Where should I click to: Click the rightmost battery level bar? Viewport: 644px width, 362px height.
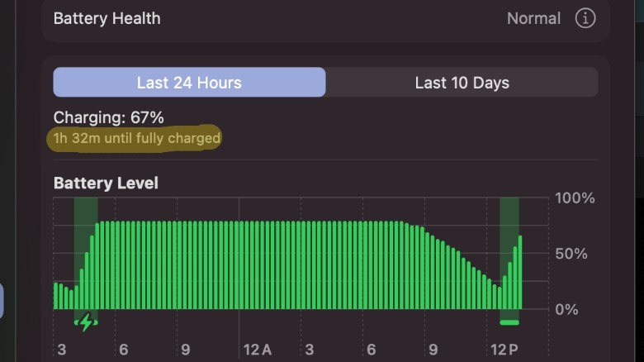pos(520,273)
